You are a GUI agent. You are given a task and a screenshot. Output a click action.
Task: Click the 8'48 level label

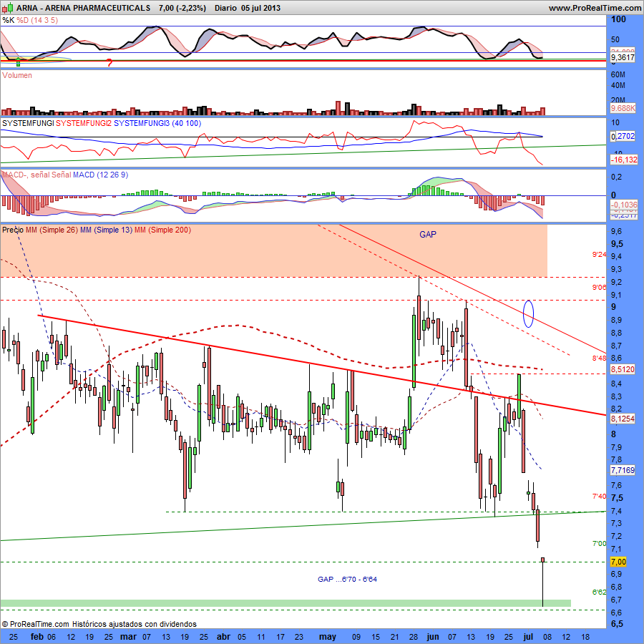599,358
